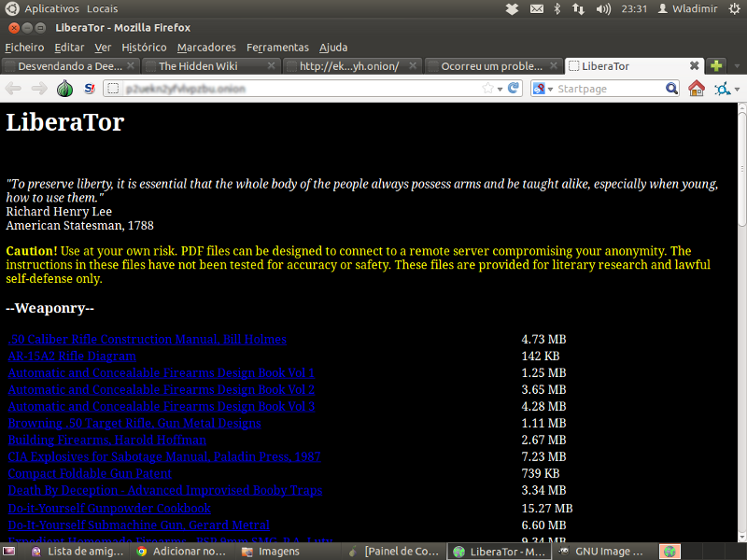Open the mail envelope indicator

[537, 8]
